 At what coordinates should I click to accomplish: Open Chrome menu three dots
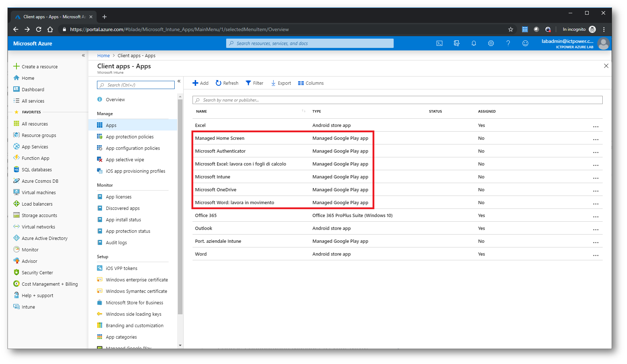(x=604, y=29)
